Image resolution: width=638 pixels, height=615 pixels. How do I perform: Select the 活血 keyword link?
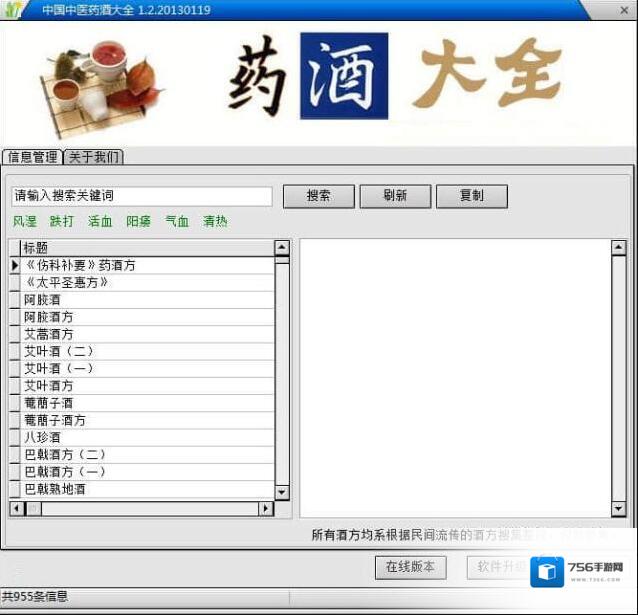(100, 221)
